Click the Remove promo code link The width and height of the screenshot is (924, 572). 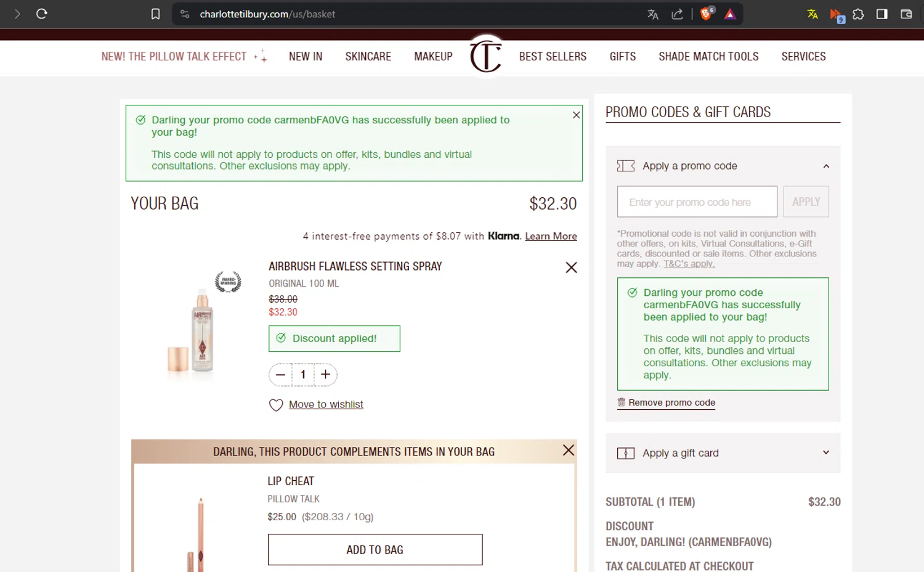tap(671, 402)
